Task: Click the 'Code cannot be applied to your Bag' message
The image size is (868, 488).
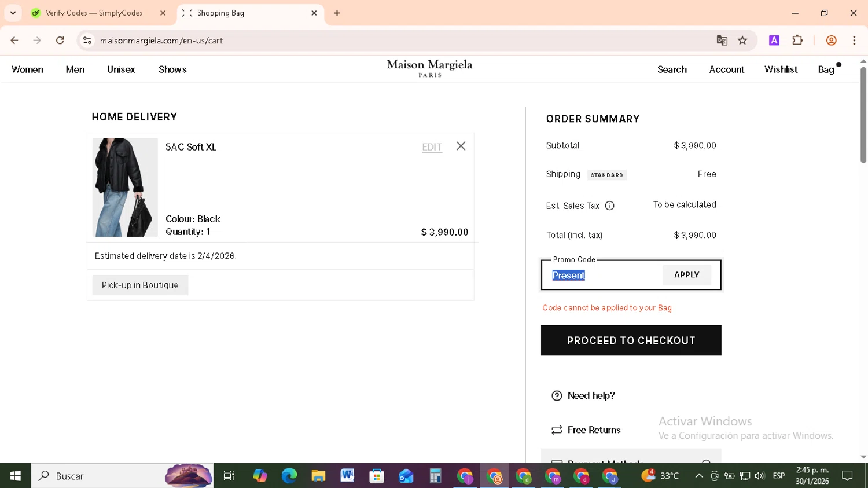Action: (x=607, y=307)
